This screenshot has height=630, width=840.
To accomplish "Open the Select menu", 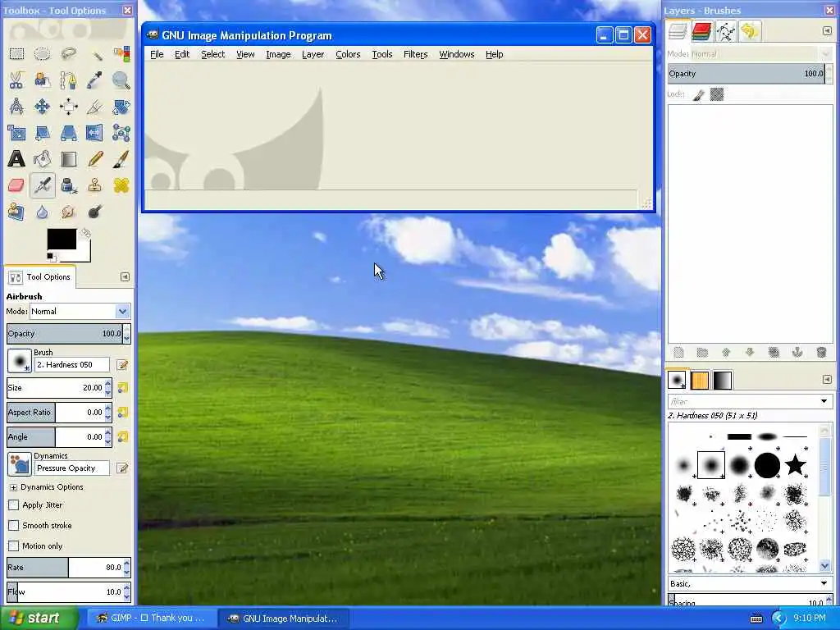I will point(212,54).
